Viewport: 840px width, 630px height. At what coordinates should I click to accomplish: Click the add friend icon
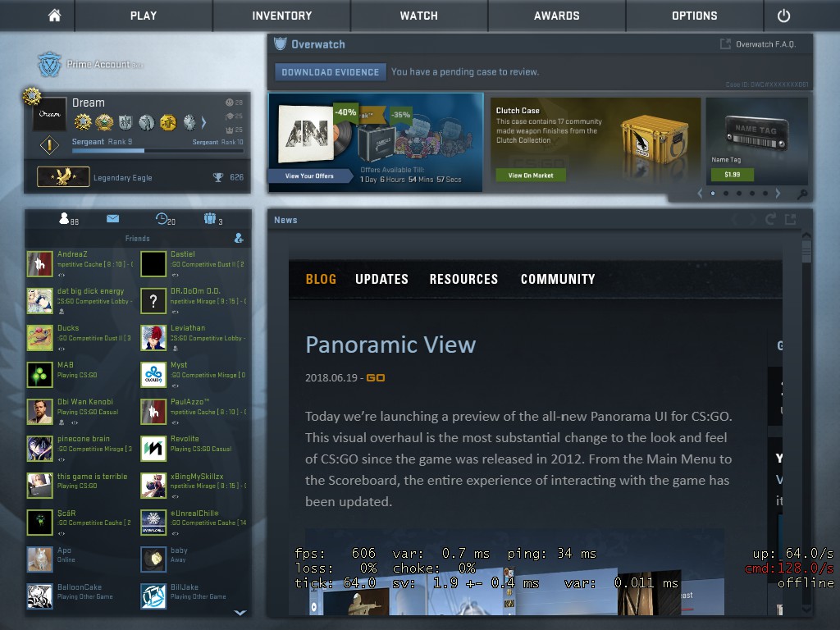(x=239, y=239)
